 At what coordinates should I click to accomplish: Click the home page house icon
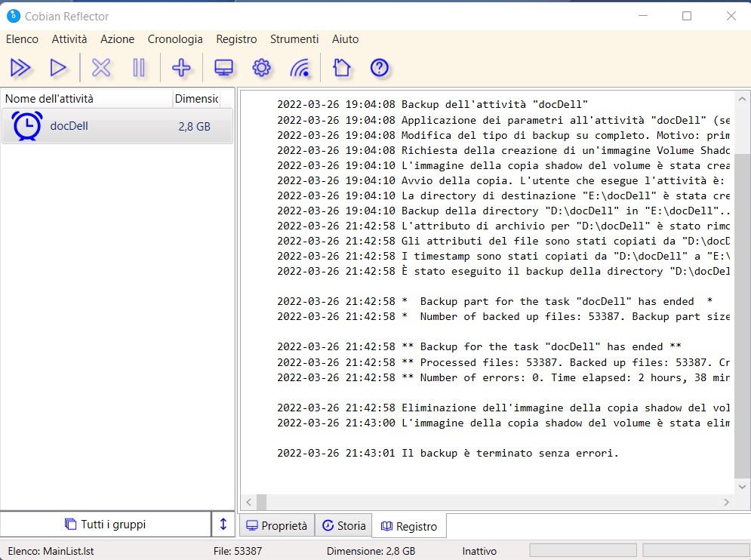point(341,67)
